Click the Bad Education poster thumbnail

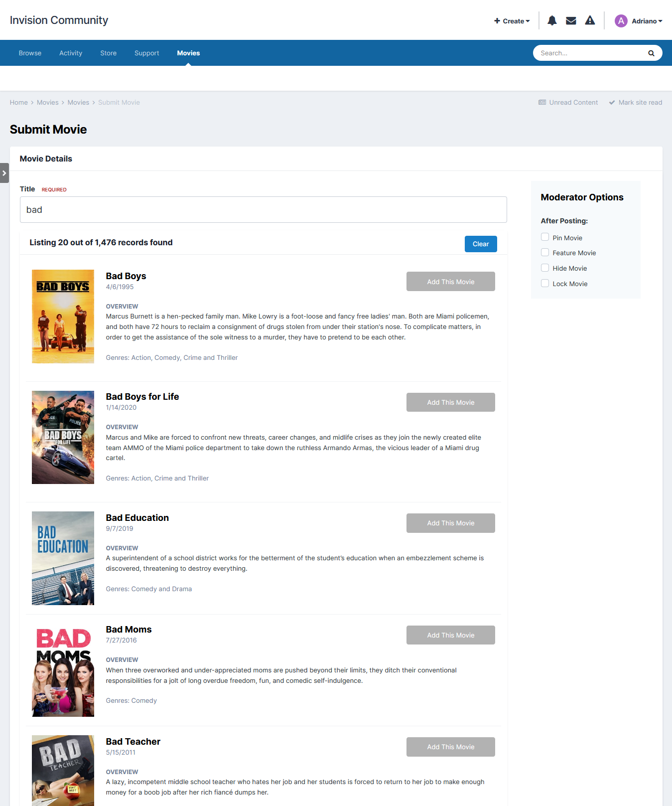[63, 558]
